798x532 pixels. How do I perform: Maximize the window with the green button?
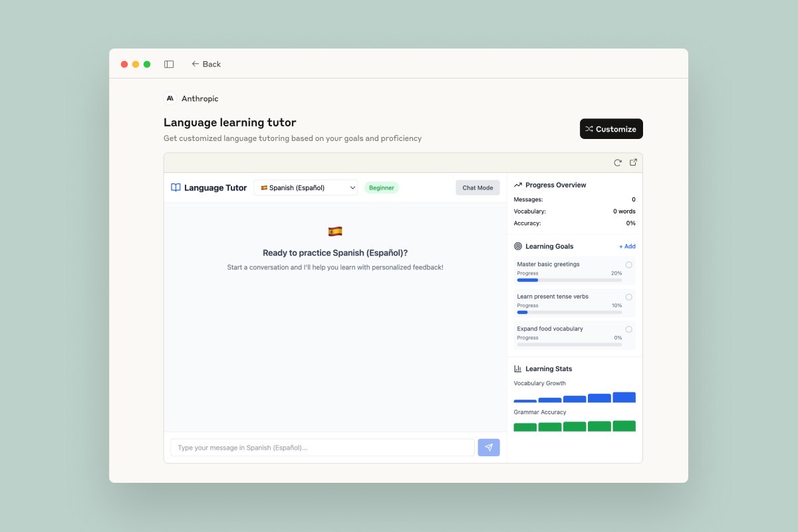[147, 65]
